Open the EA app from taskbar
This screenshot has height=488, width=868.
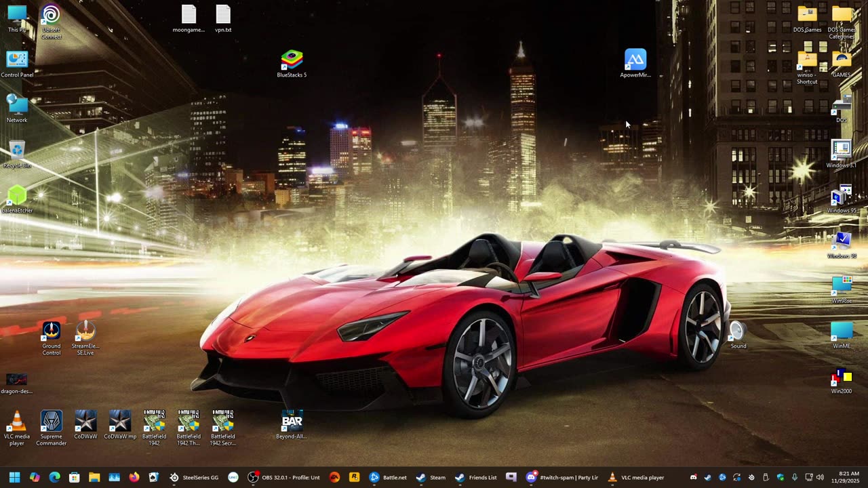(x=334, y=477)
